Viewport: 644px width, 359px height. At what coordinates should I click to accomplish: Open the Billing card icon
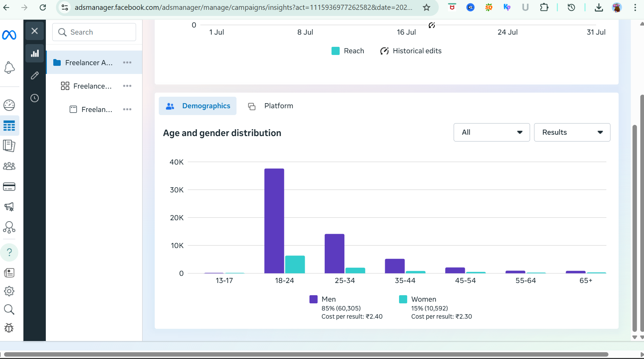(9, 187)
